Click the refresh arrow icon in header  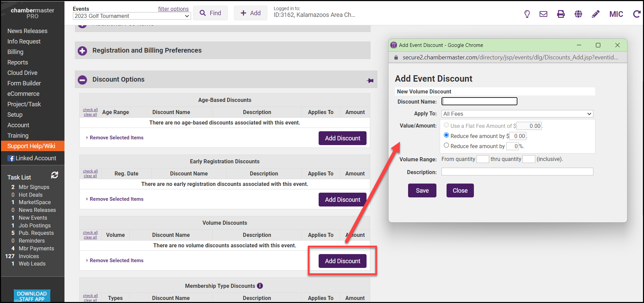(637, 14)
